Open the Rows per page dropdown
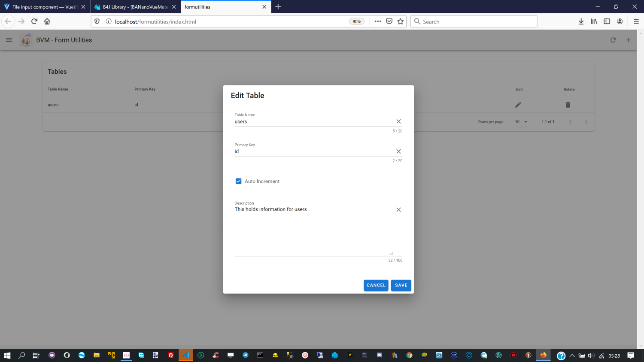 pyautogui.click(x=522, y=122)
